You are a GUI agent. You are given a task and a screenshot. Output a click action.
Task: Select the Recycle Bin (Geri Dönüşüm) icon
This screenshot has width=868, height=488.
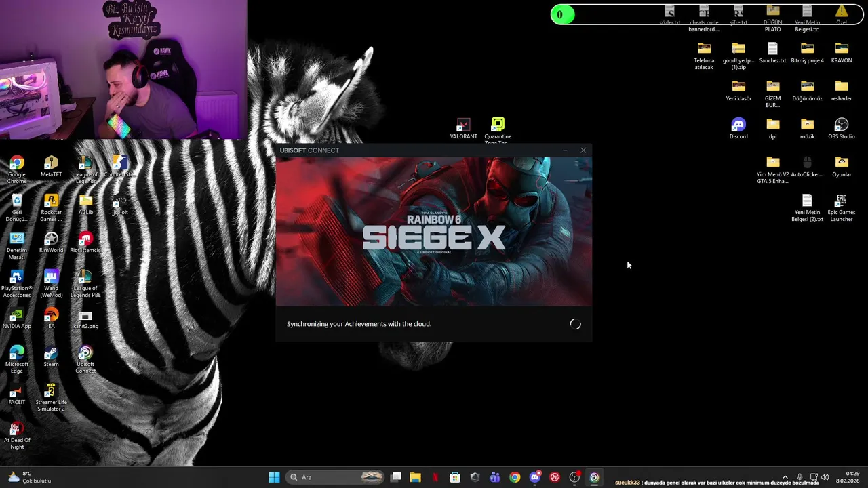(x=17, y=207)
